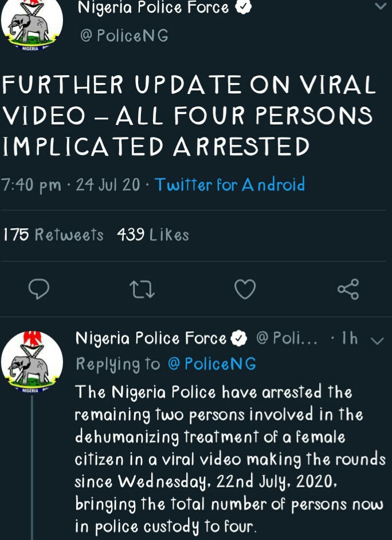View the 175 Retweets list

pyautogui.click(x=53, y=235)
